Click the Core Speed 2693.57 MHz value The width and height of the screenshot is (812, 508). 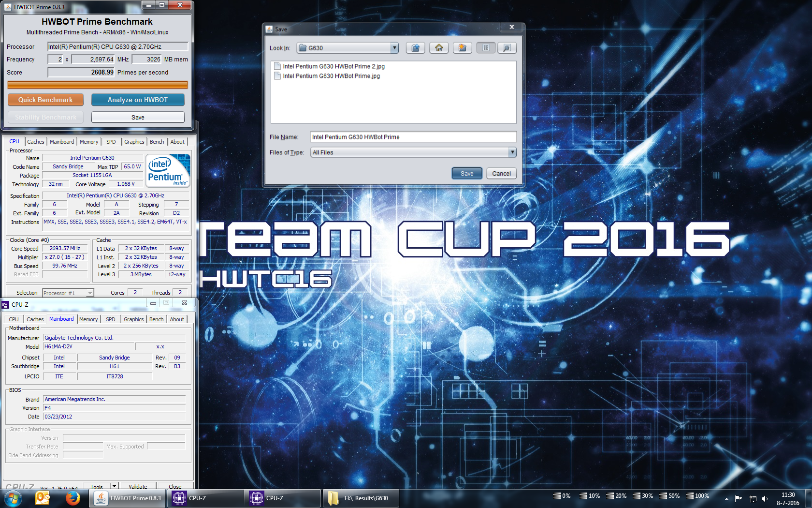click(x=65, y=248)
